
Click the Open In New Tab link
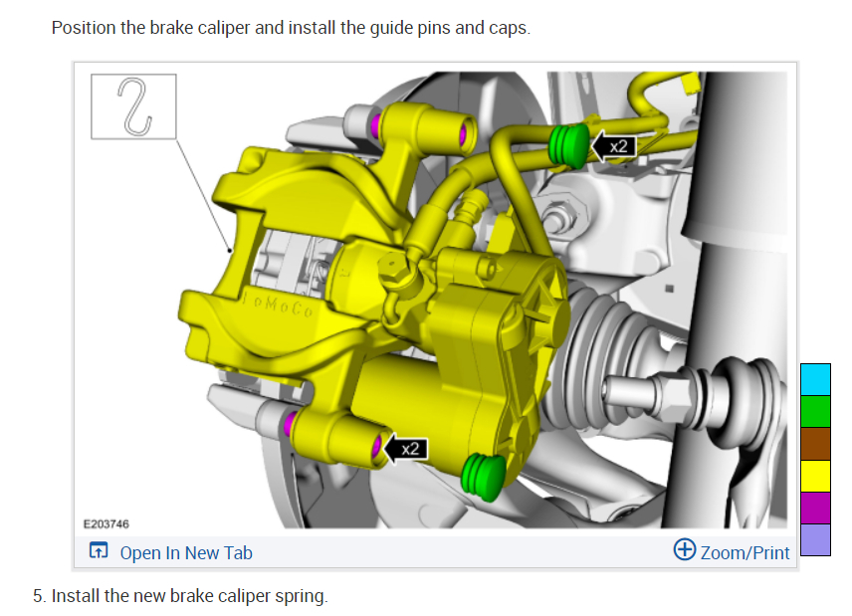coord(186,552)
